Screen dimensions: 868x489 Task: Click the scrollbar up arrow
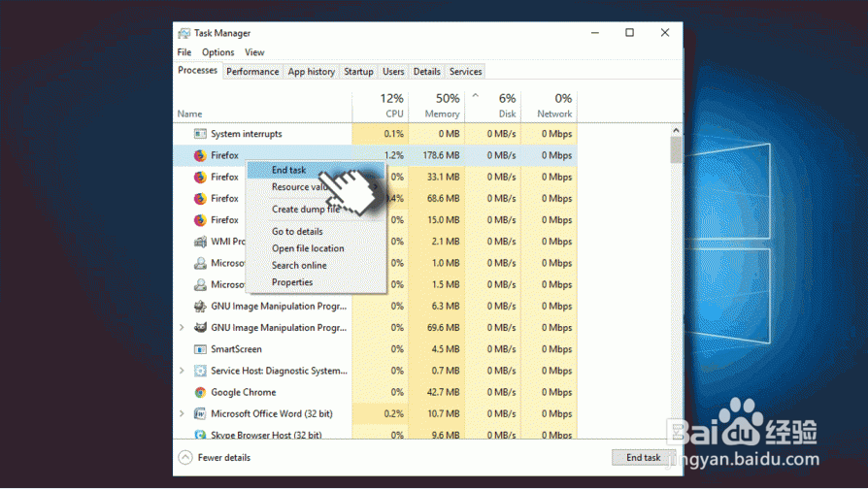[x=676, y=131]
